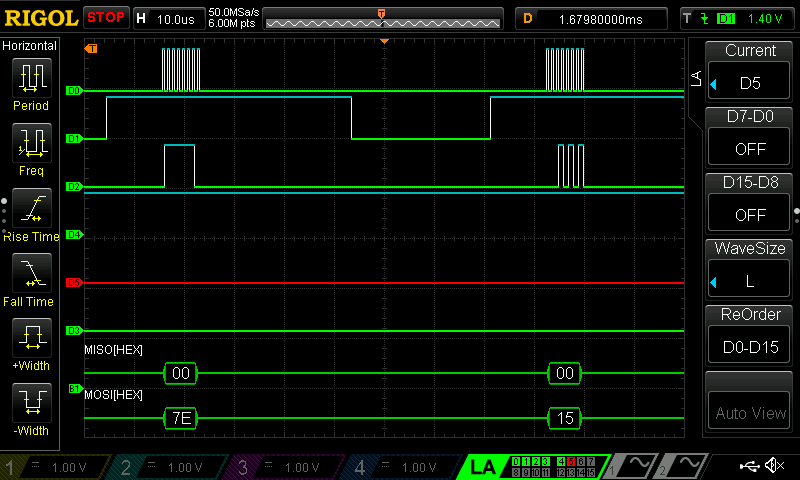Switch to the LA logic analyzer tab
This screenshot has height=480, width=800.
(x=482, y=467)
